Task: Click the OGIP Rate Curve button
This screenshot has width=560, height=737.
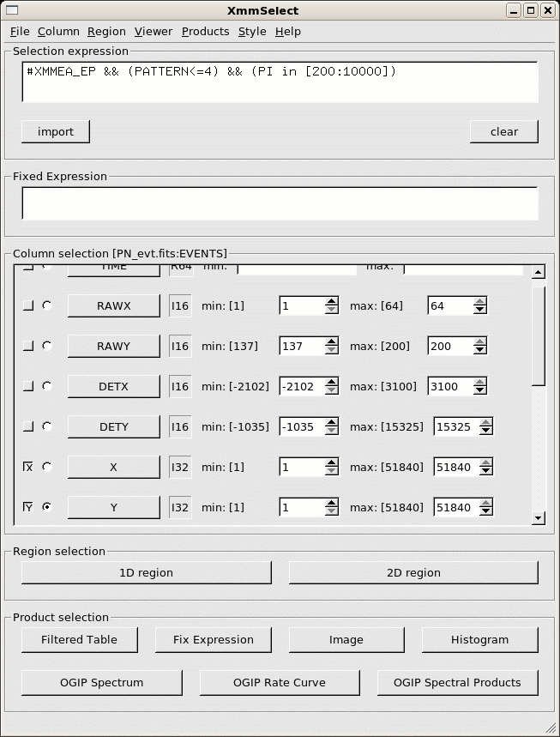Action: 280,682
